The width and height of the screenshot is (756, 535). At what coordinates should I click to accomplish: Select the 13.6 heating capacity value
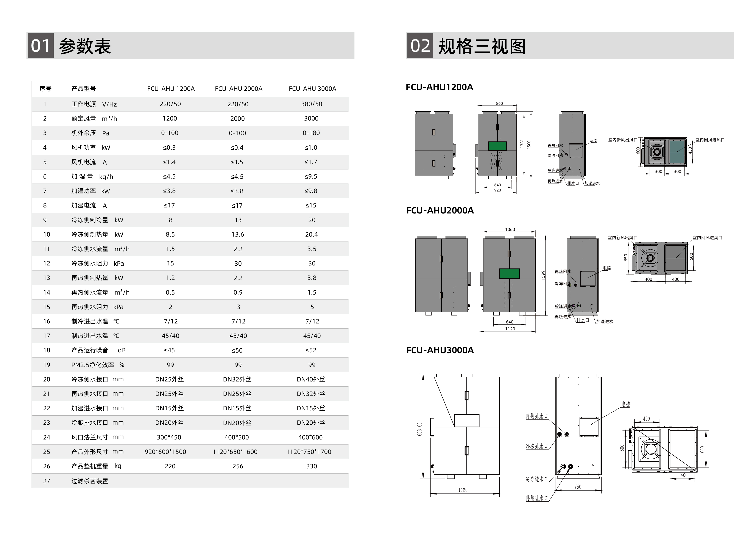(x=238, y=234)
